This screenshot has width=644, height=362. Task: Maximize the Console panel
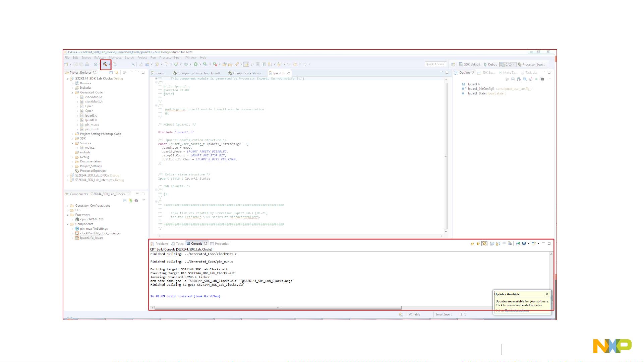click(549, 243)
